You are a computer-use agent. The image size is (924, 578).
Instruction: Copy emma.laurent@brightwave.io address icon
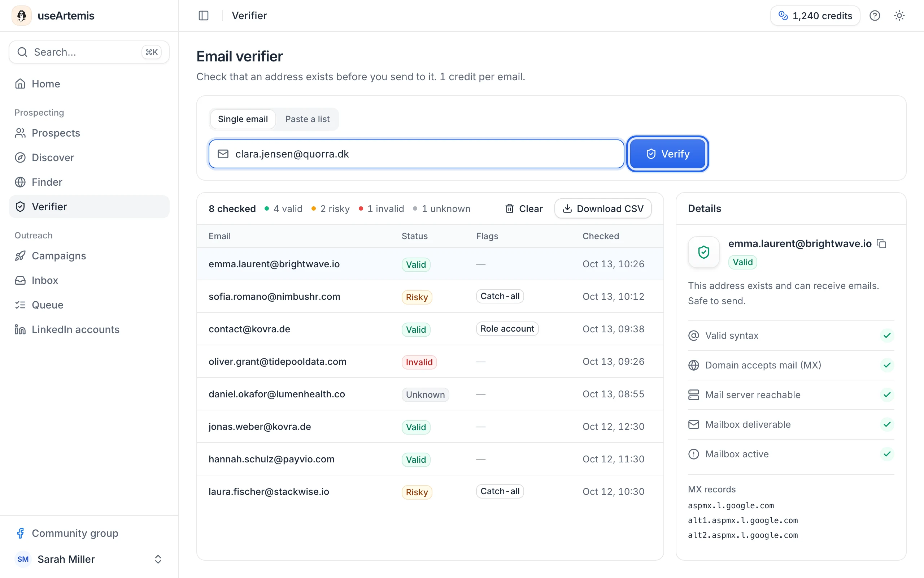882,243
